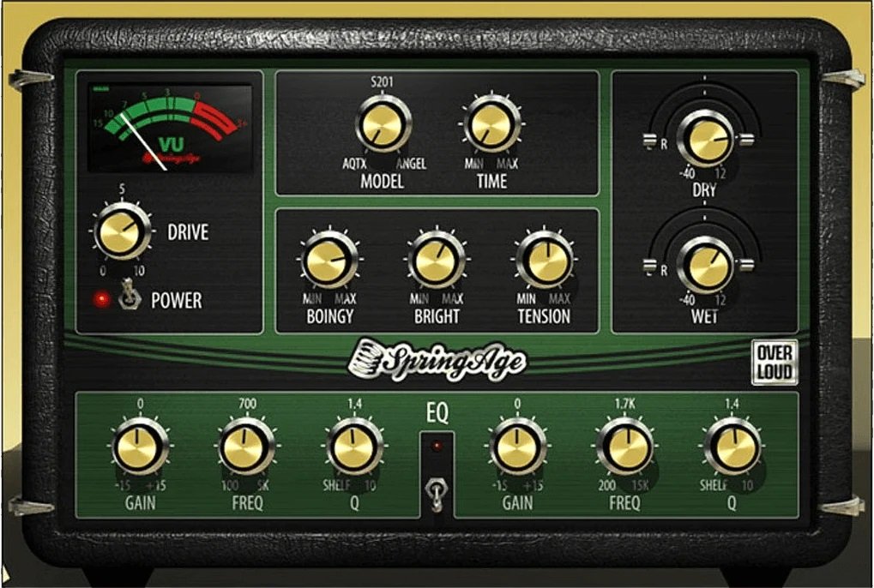Click the MAX label under BOINGY knob

point(345,299)
